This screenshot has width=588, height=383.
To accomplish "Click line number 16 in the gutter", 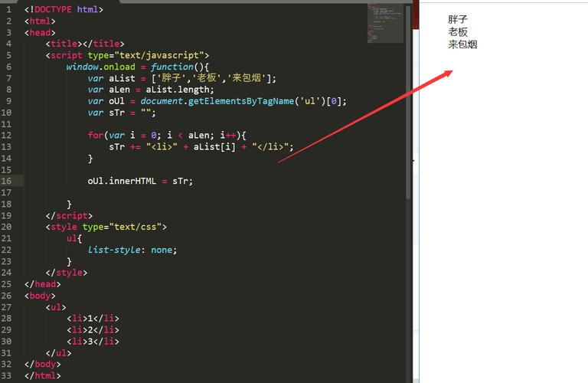I will tap(6, 181).
